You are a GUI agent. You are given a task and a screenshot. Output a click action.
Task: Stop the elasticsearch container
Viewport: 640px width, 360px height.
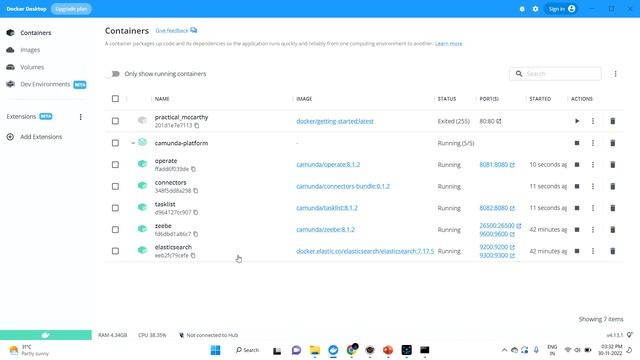pyautogui.click(x=577, y=251)
